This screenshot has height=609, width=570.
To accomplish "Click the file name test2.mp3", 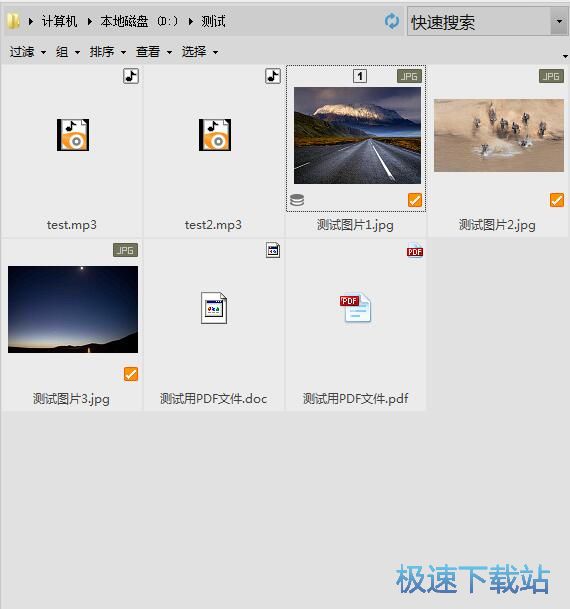I will click(x=213, y=225).
